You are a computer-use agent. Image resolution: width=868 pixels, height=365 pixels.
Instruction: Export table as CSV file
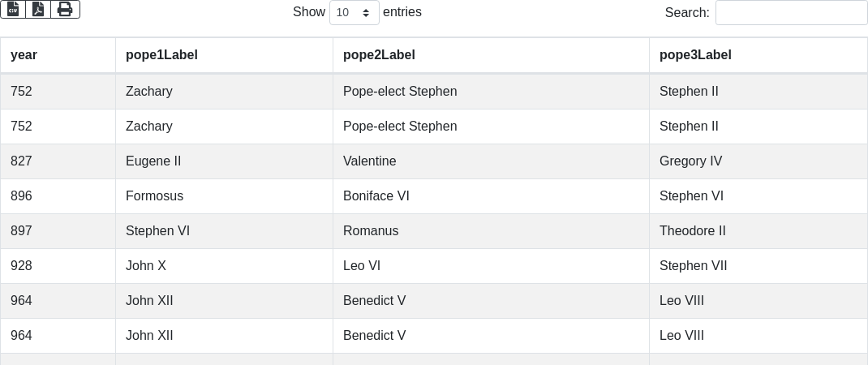pos(13,10)
